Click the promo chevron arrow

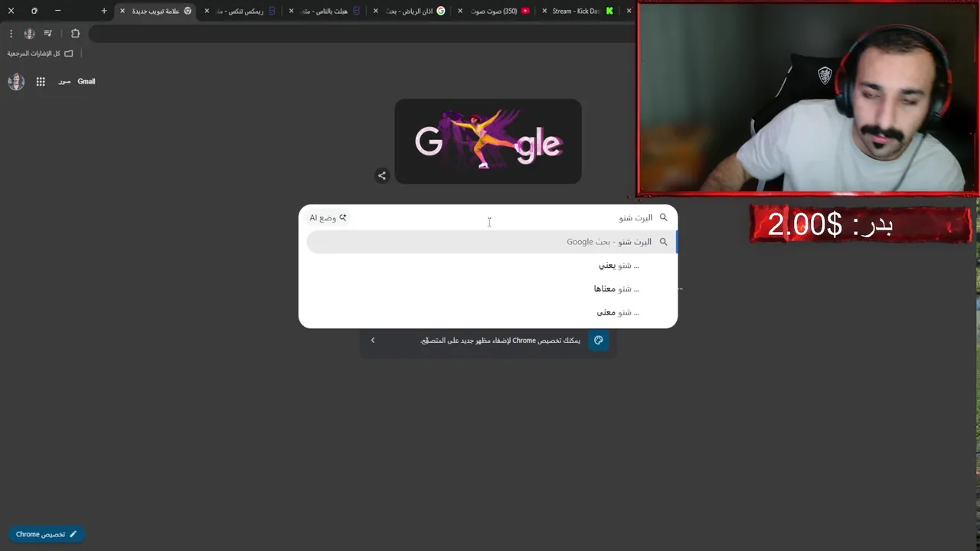pos(373,341)
